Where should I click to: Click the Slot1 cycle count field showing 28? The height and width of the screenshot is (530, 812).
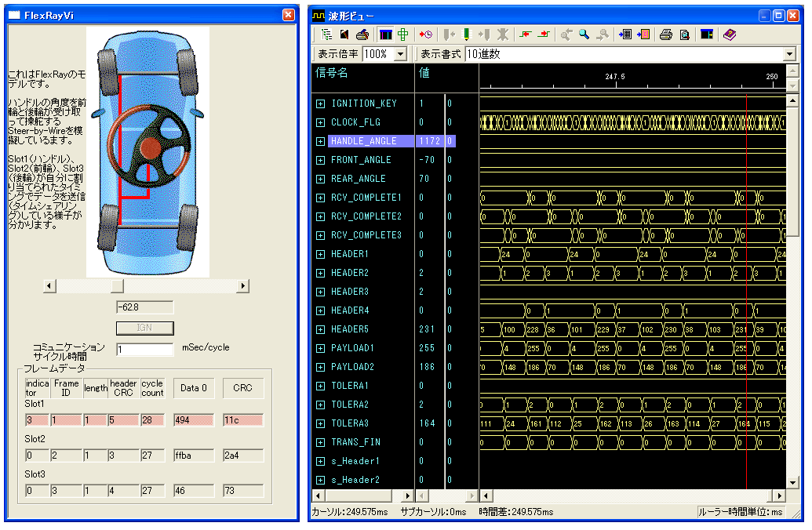coord(153,420)
